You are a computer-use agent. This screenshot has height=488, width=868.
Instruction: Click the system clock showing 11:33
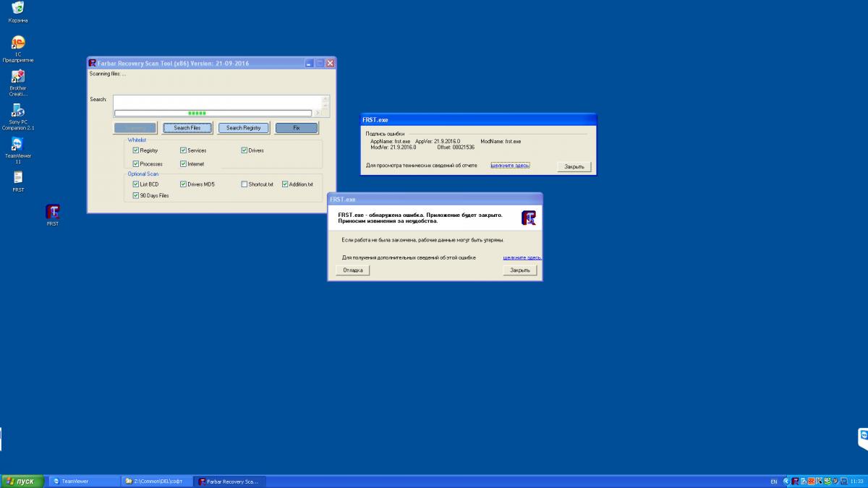click(x=857, y=481)
